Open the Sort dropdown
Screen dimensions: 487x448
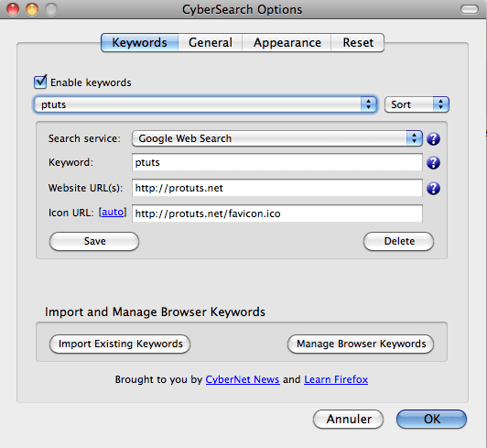(x=417, y=104)
